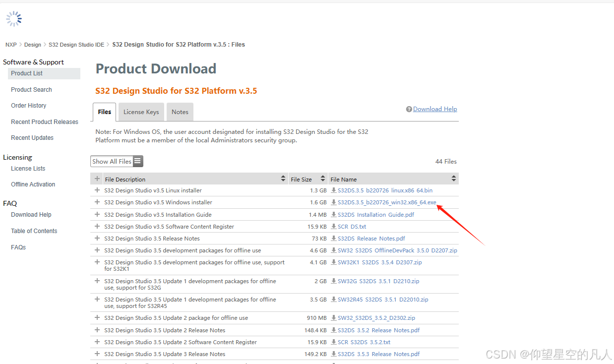Expand the 3.5 Release Notes row plus icon
The image size is (614, 364).
click(97, 238)
